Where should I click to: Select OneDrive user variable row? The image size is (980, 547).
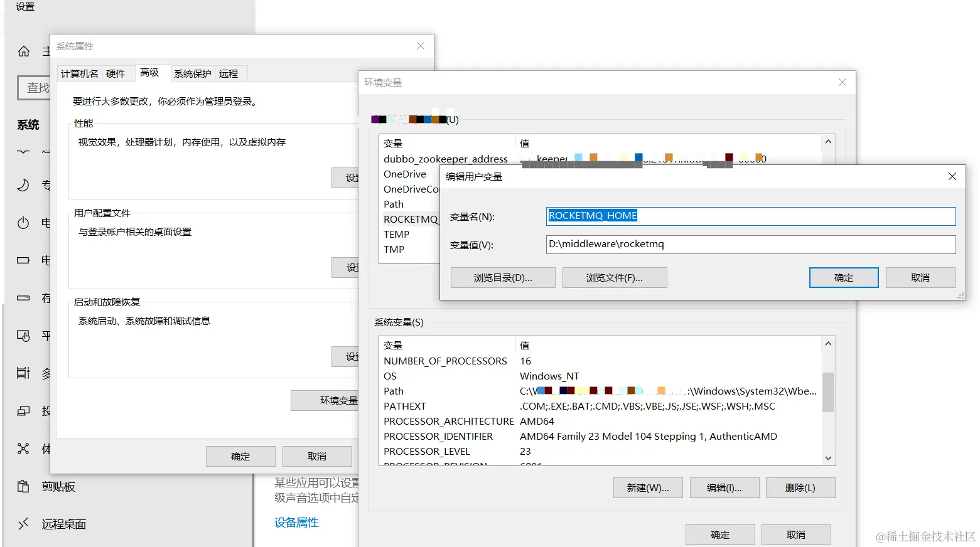pos(410,174)
